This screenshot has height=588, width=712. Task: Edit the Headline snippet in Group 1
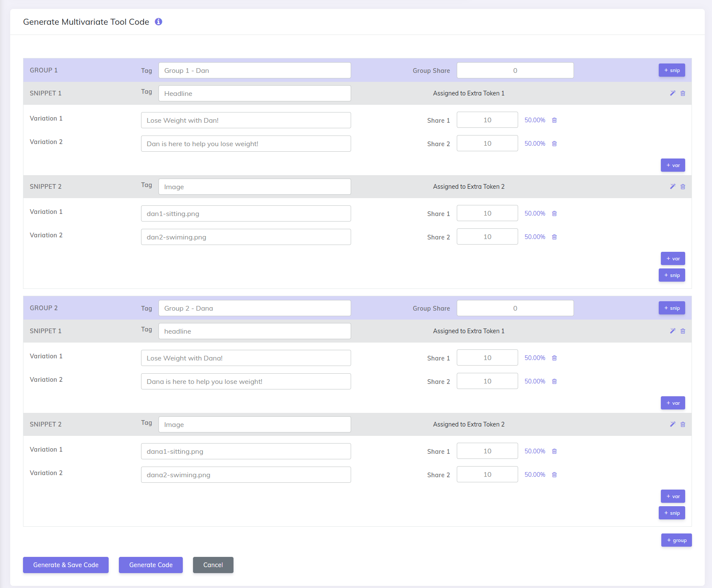pyautogui.click(x=673, y=93)
